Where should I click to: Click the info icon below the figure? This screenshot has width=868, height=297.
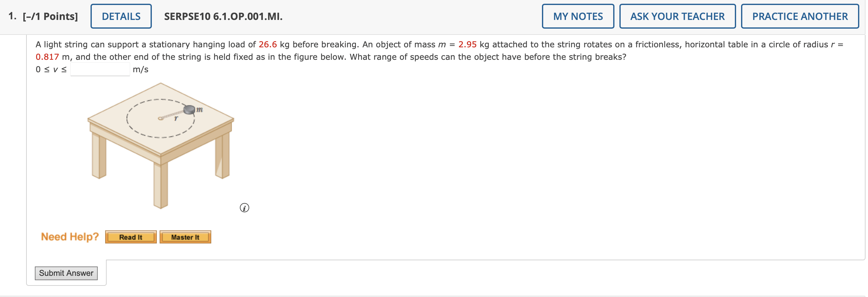pyautogui.click(x=244, y=208)
